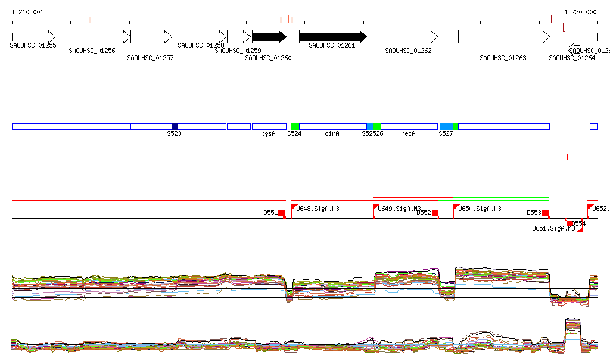Select the SAOUHSC_01257 gene arrow
610x364 pixels.
point(151,37)
